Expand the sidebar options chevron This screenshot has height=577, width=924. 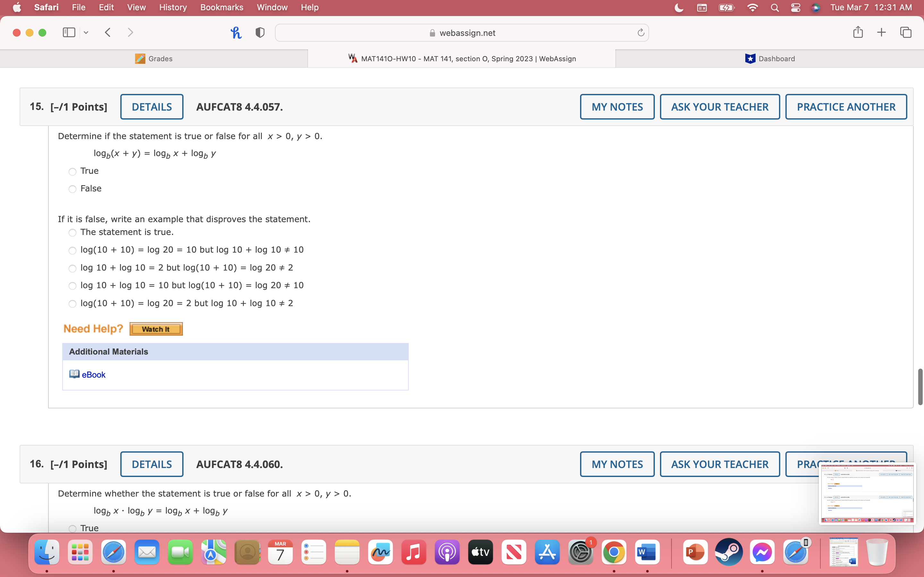(86, 32)
